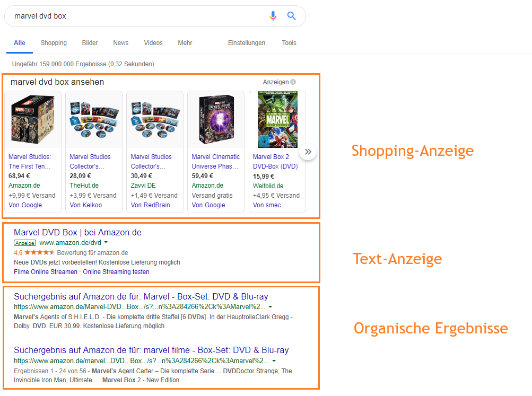Open 'Marvel Studios: The First Ten...' product link
Viewport: 532px width, 396px height.
30,162
